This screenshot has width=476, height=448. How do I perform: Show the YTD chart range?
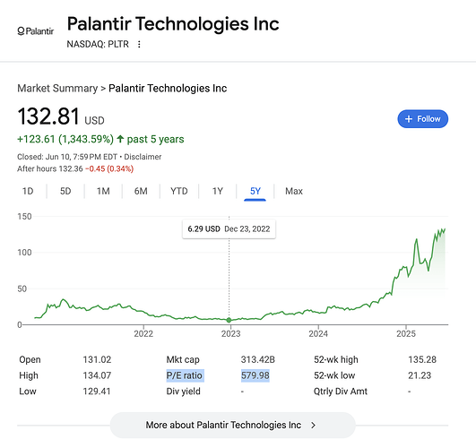(x=179, y=191)
